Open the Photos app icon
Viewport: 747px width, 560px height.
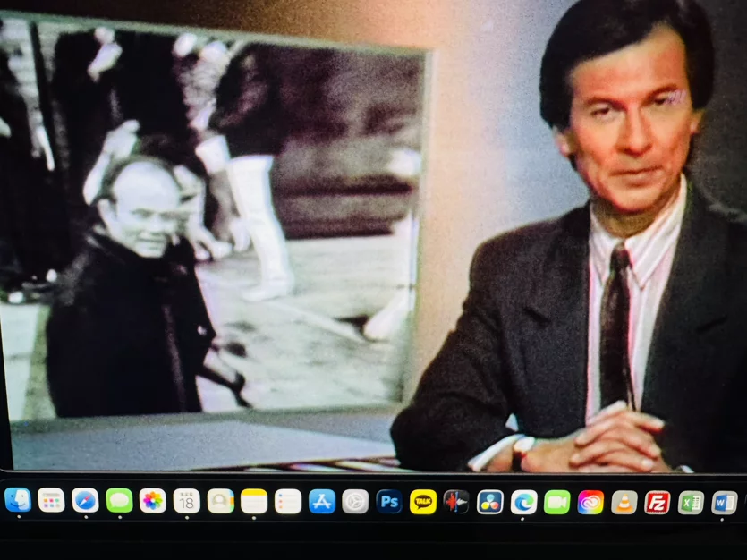[153, 501]
